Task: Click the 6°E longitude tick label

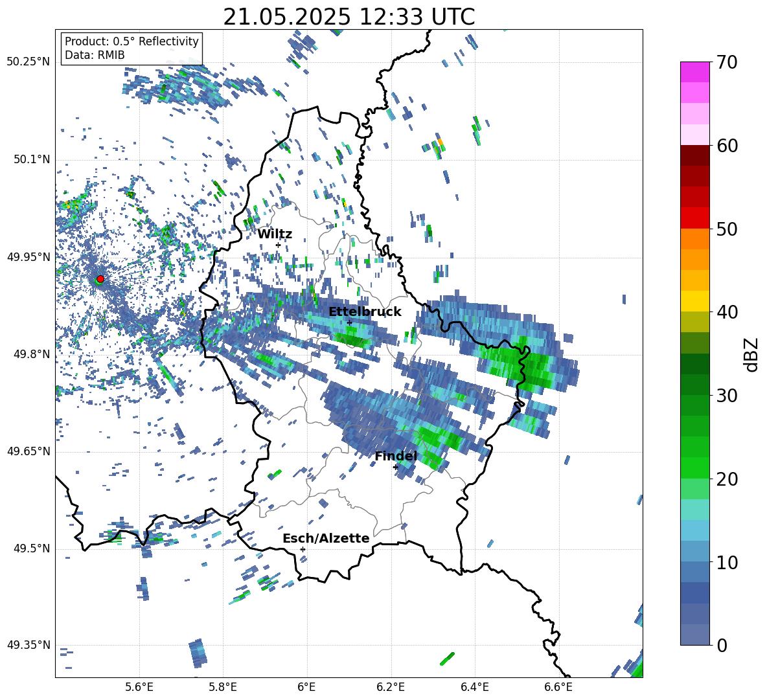Action: (x=306, y=687)
